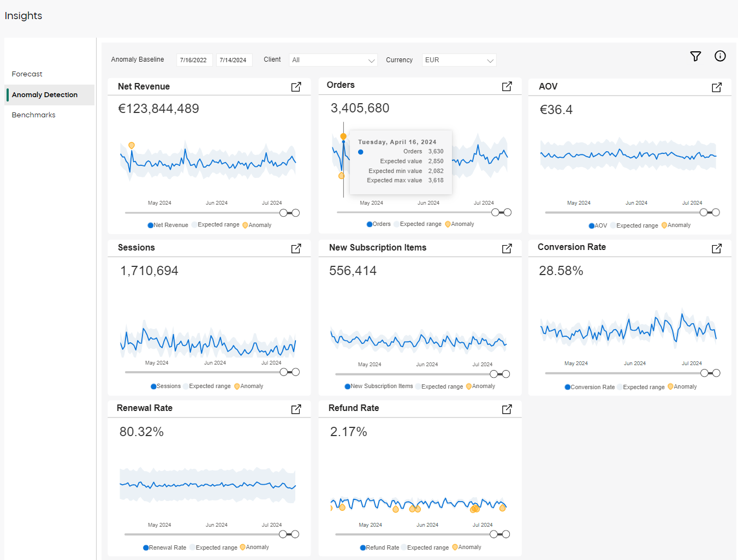Expand the Net Revenue chart
738x560 pixels.
(x=296, y=87)
